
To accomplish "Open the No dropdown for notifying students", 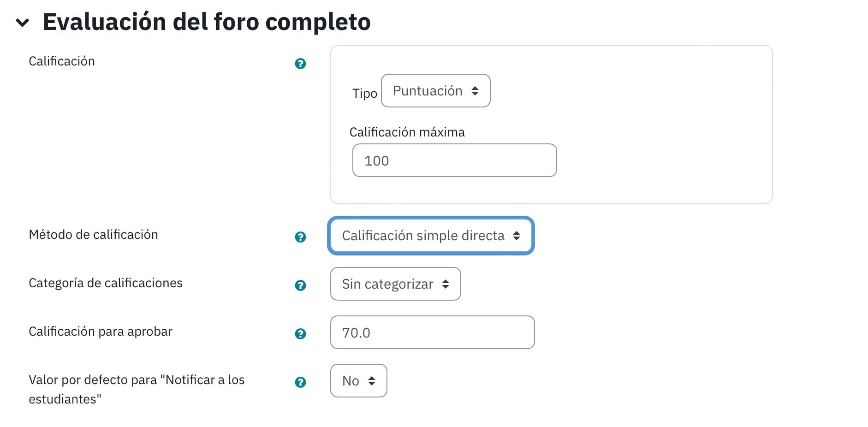I will (x=358, y=381).
